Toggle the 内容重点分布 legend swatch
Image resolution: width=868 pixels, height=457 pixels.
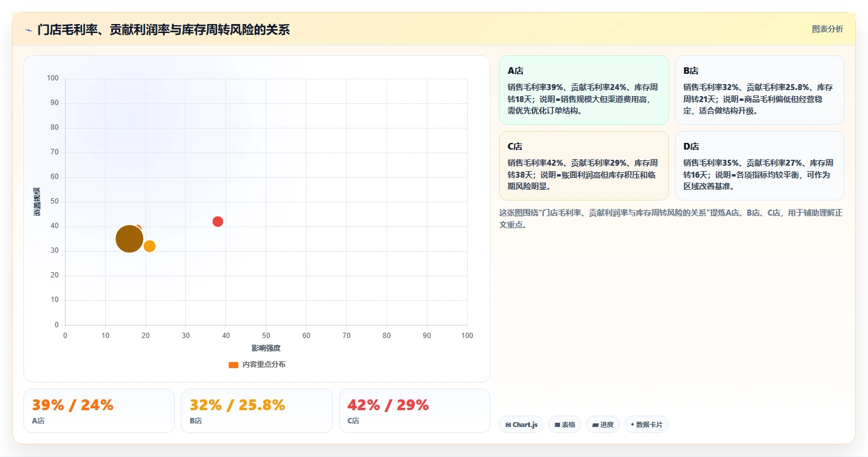coord(233,365)
